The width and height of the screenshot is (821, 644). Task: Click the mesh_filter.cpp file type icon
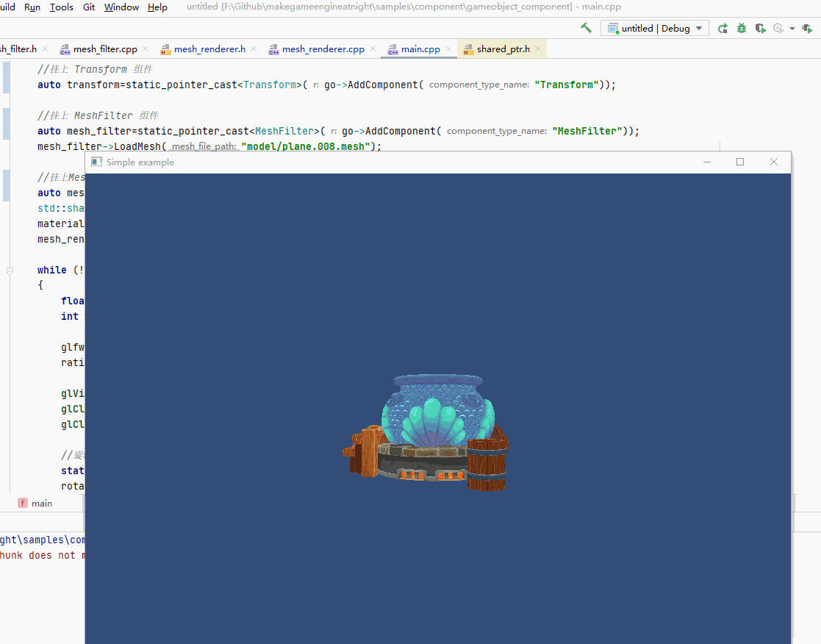coord(65,50)
